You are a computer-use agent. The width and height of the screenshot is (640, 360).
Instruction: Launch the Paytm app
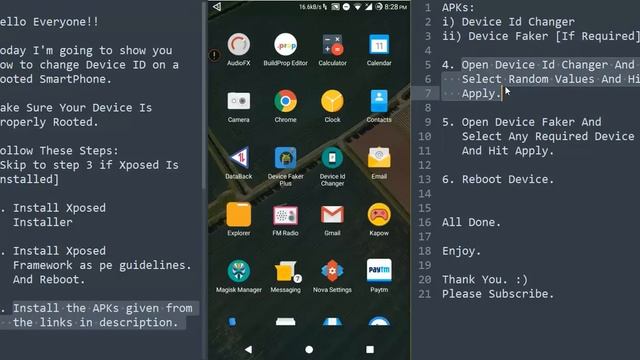click(379, 276)
